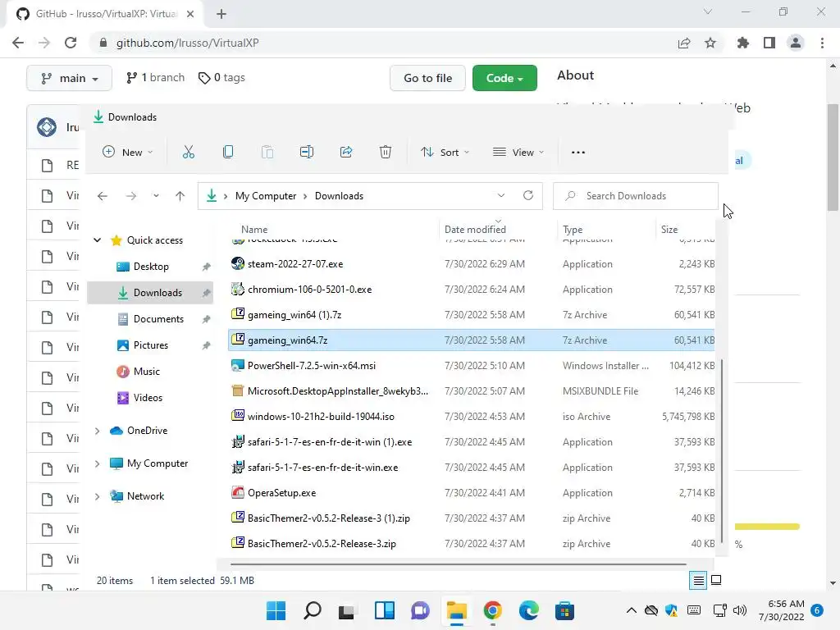Screen dimensions: 840x630
Task: Click the Search Downloads field
Action: click(x=636, y=196)
